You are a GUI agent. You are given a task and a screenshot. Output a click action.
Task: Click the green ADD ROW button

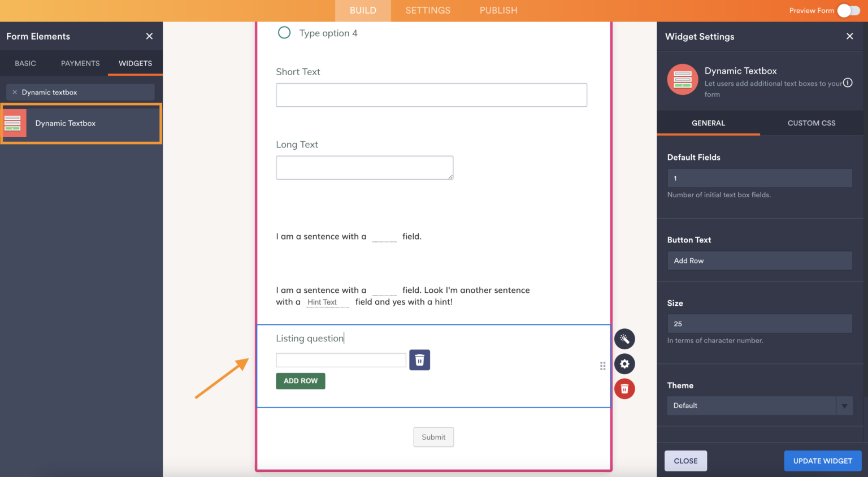(x=300, y=380)
